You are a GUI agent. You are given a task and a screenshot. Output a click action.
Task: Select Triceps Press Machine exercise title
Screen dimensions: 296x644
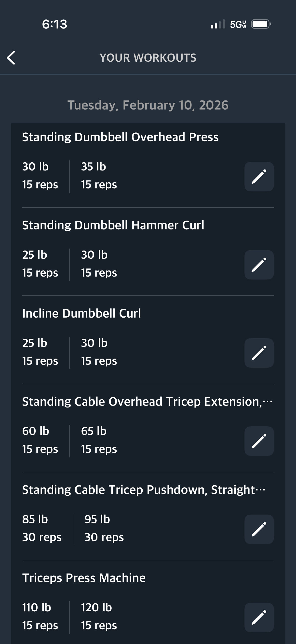pos(84,578)
